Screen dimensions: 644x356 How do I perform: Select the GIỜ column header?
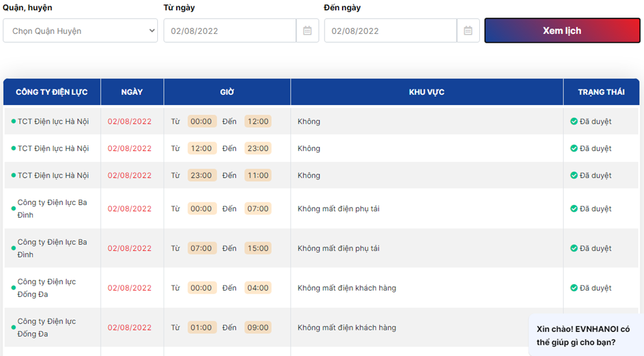click(227, 92)
